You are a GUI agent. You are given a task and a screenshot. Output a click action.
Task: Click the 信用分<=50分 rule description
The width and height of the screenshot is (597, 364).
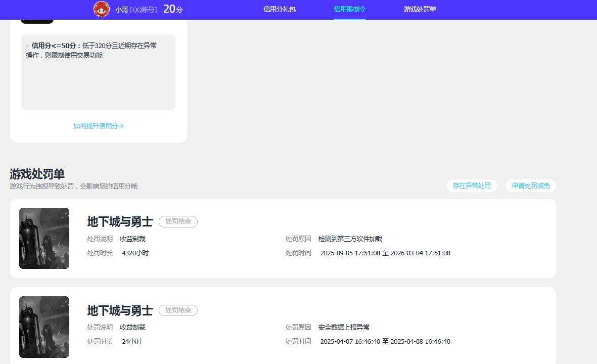(91, 50)
